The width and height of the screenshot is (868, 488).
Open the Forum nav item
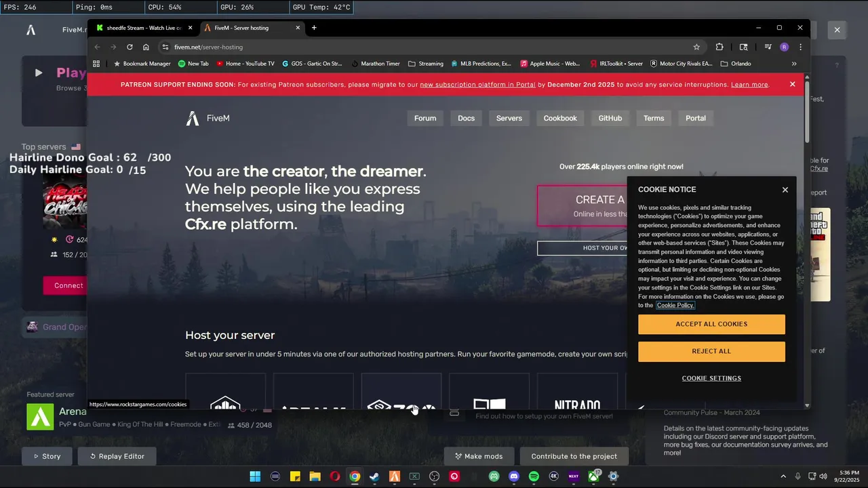(x=425, y=118)
